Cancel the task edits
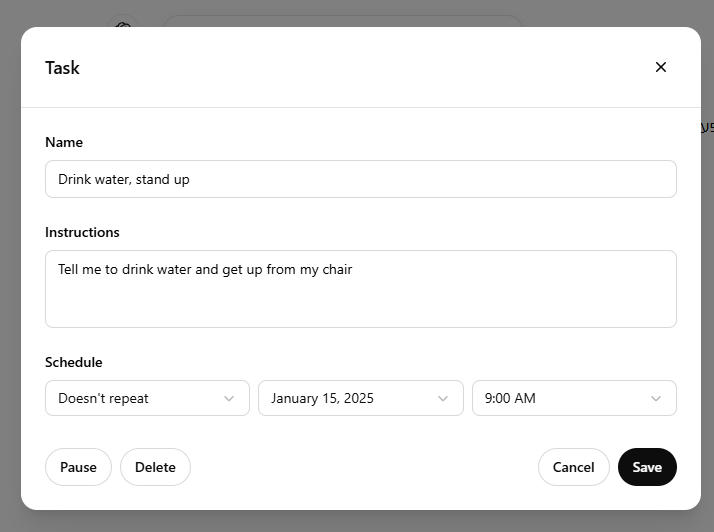Viewport: 714px width, 532px height. 573,467
